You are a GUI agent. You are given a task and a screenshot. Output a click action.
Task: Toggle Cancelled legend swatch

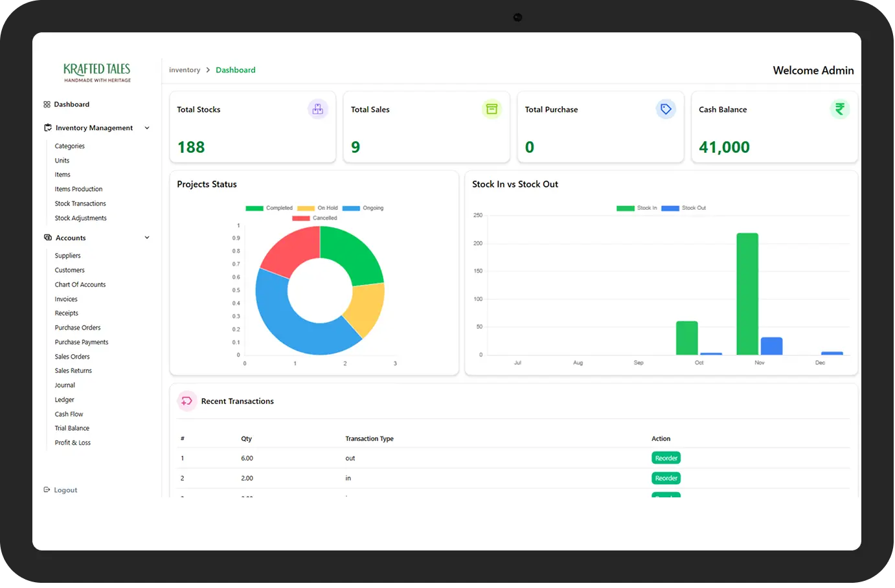click(301, 218)
